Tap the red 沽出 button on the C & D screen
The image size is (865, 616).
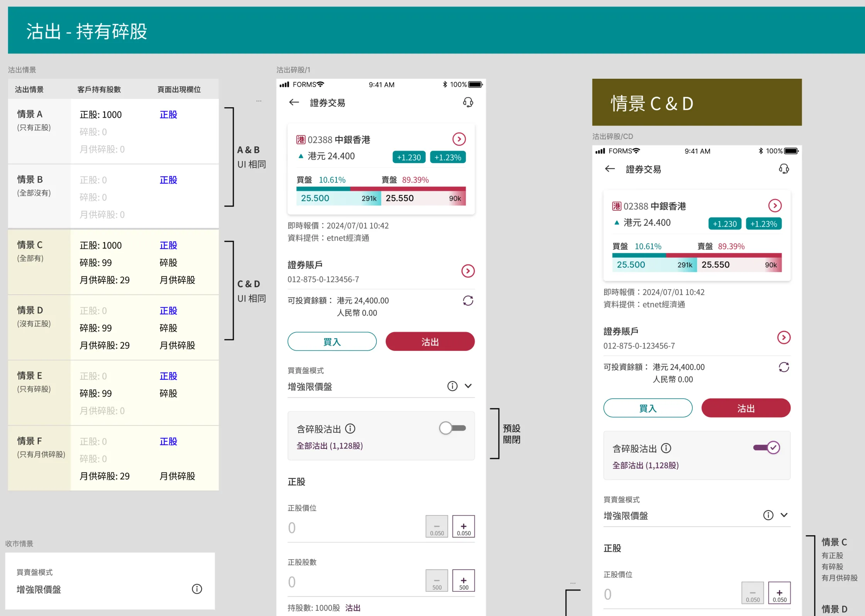[746, 408]
